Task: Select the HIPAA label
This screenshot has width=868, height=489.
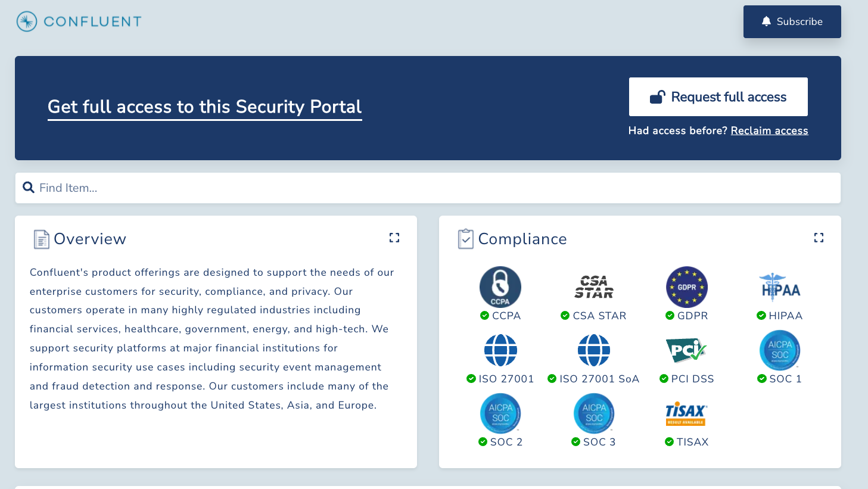Action: (x=786, y=316)
